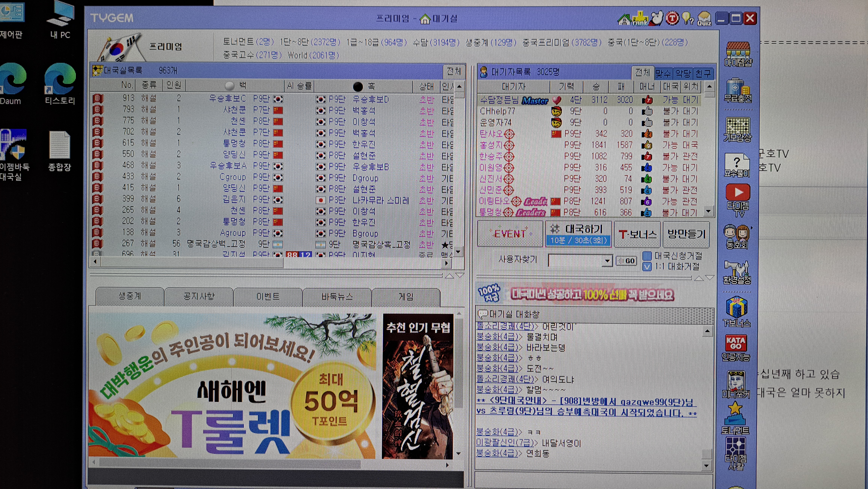Collapse panel using triangle above chat window
Image resolution: width=868 pixels, height=489 pixels.
[699, 278]
